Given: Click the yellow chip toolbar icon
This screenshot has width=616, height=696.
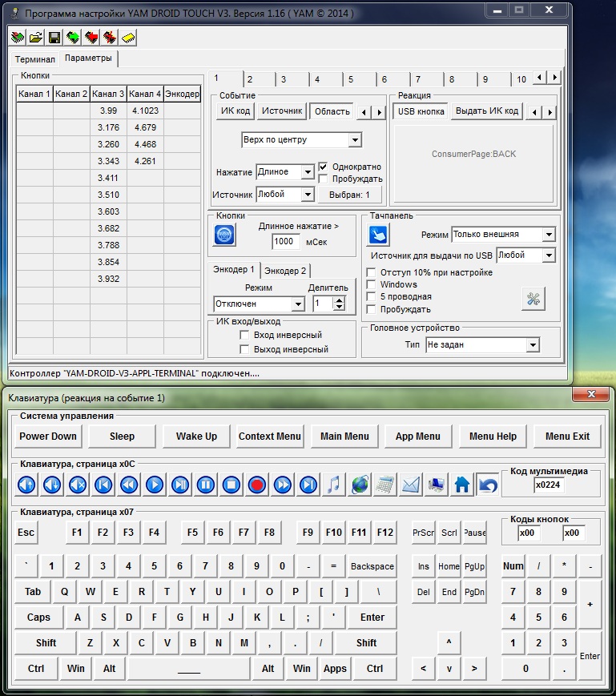Looking at the screenshot, I should (x=128, y=38).
